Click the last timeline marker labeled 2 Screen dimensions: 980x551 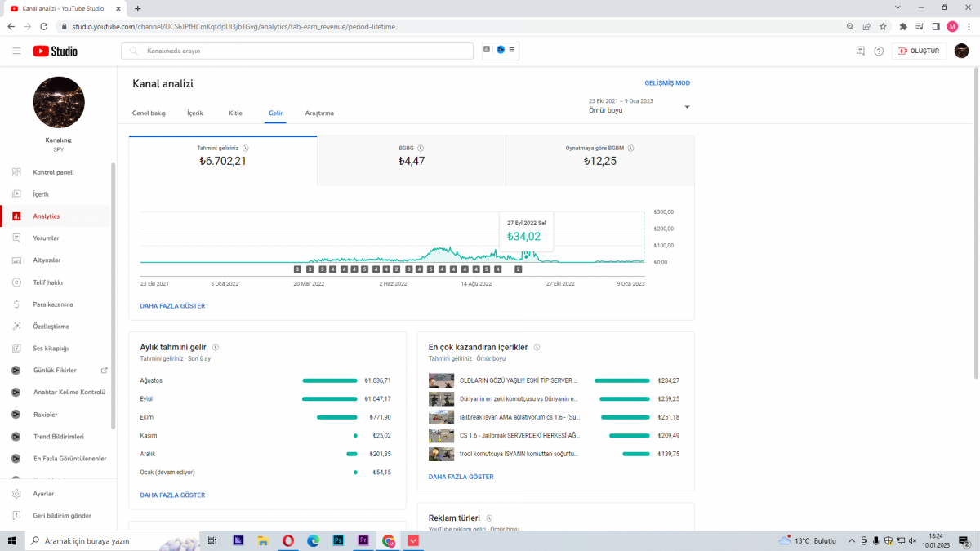click(518, 269)
